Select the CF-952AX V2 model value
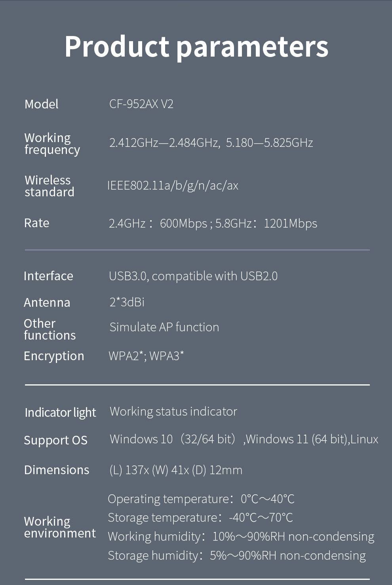The height and width of the screenshot is (585, 392). [x=141, y=104]
